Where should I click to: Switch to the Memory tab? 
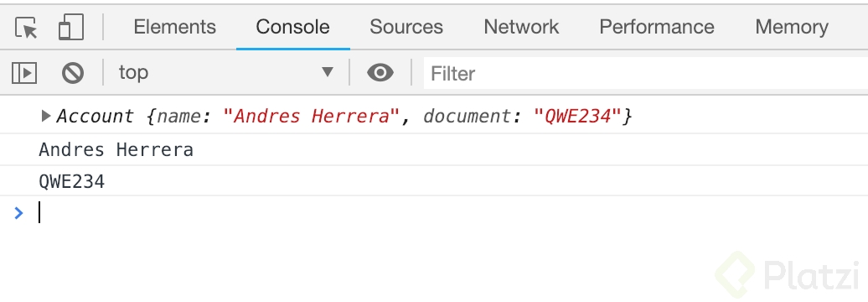(792, 27)
